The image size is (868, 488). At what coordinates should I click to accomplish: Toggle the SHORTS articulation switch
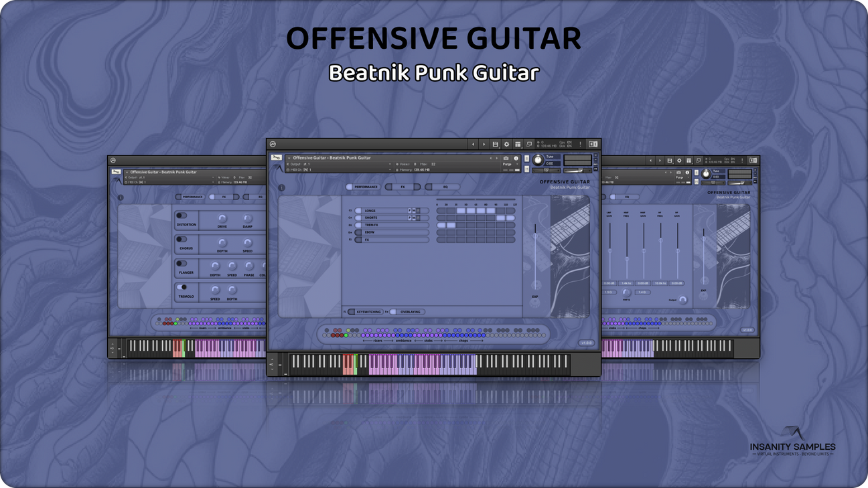pos(358,218)
